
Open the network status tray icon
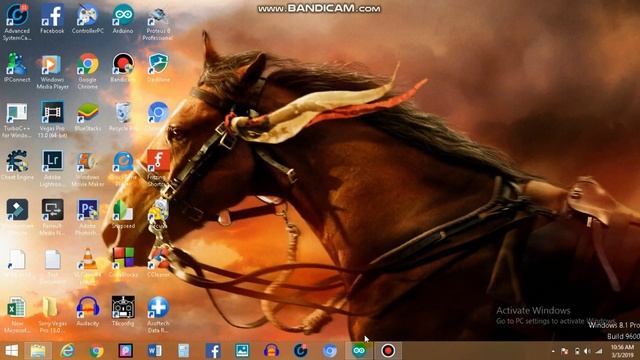click(x=598, y=351)
